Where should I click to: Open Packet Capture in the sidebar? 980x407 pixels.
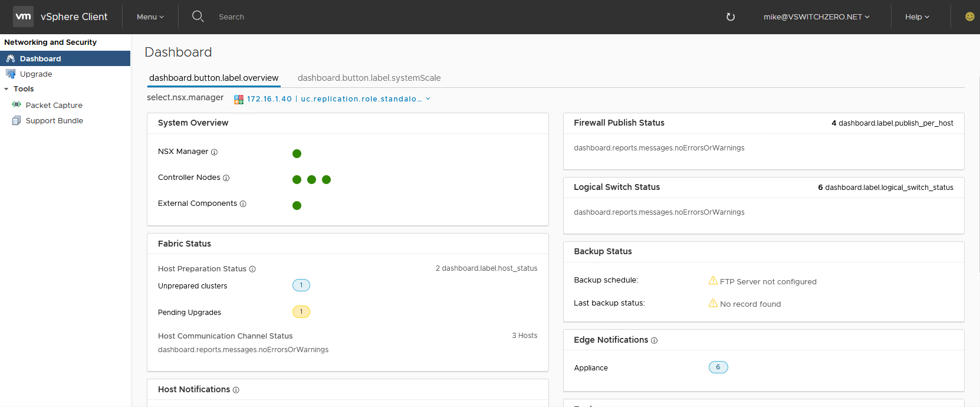point(54,106)
